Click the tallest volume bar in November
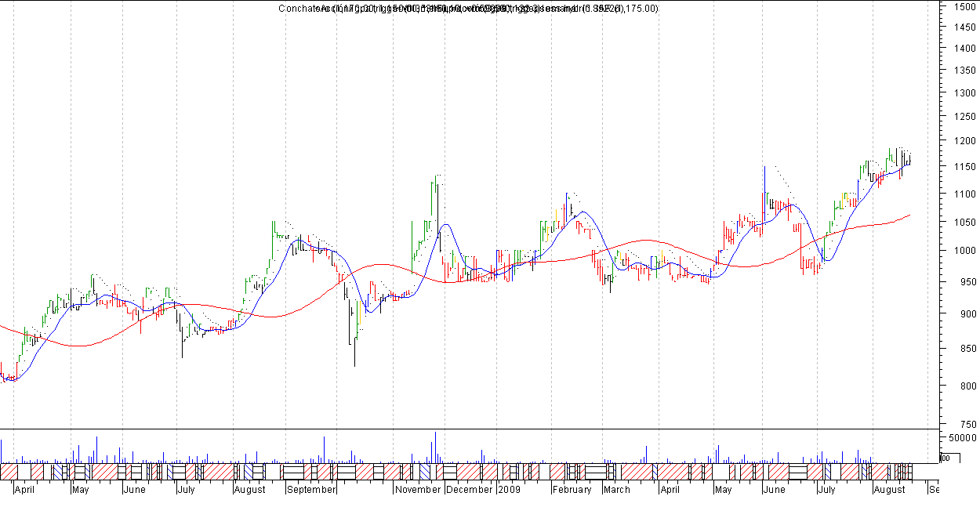This screenshot has width=980, height=518. [x=434, y=447]
